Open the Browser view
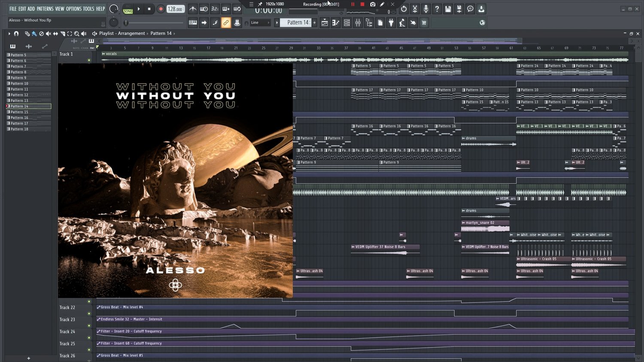This screenshot has width=644, height=362. pyautogui.click(x=369, y=23)
